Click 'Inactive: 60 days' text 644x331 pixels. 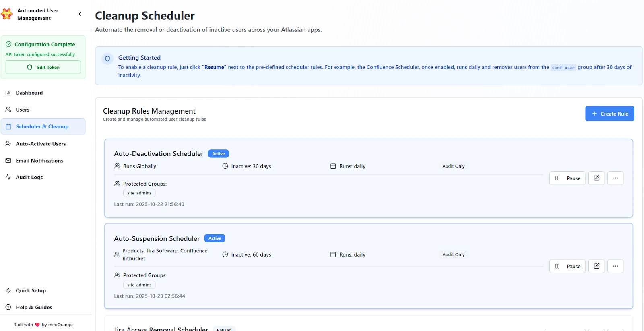pos(251,254)
